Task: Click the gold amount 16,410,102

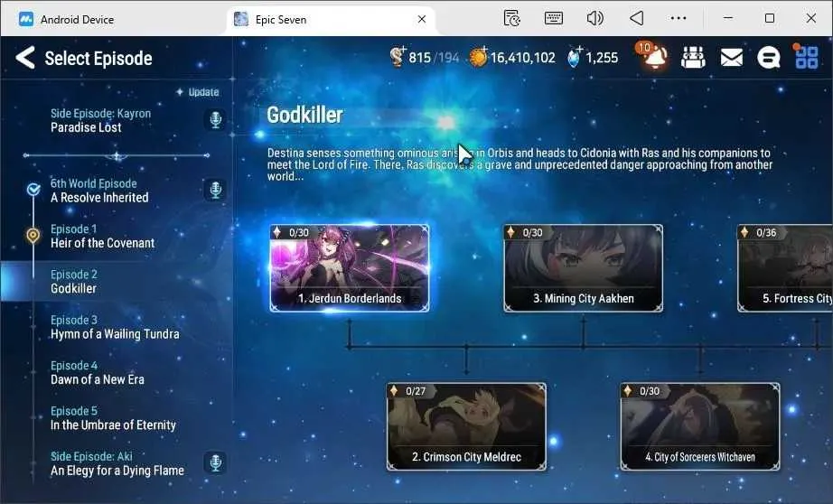Action: click(x=523, y=58)
